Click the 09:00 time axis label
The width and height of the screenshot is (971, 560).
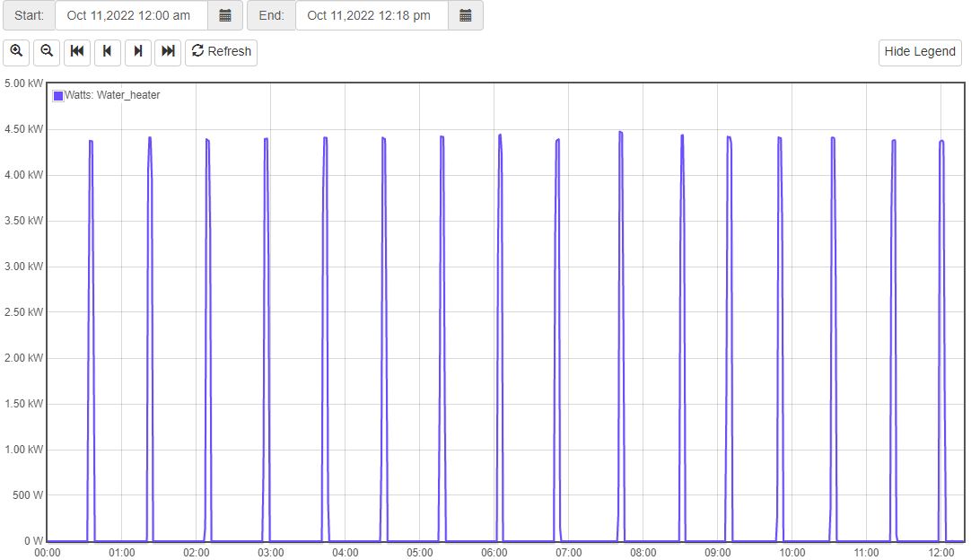(717, 553)
